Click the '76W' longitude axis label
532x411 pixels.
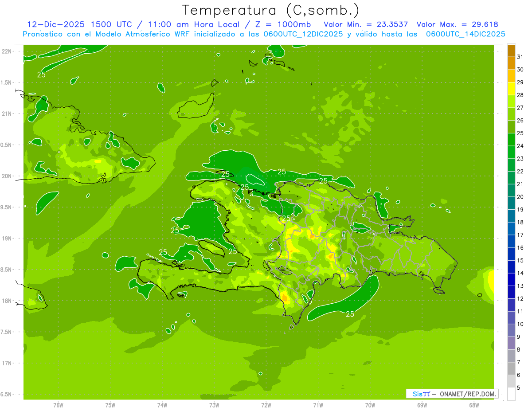coord(58,405)
